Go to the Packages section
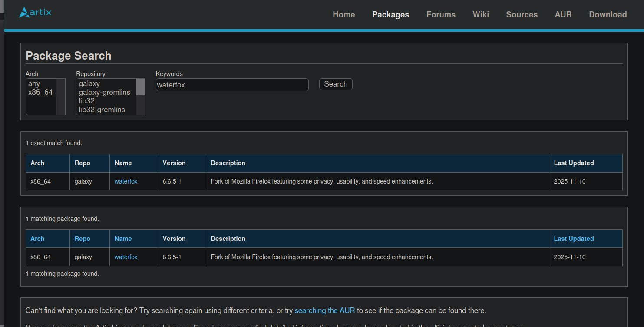 390,14
